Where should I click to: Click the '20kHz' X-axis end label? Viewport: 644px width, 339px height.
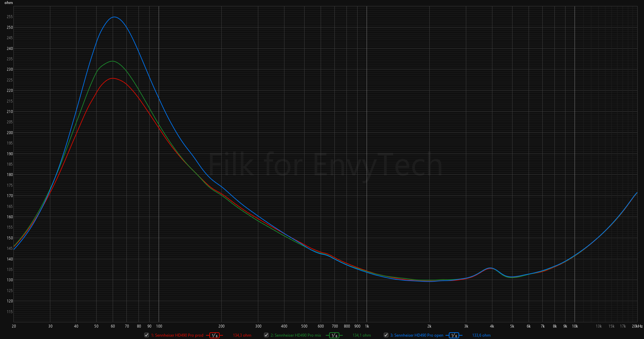click(x=637, y=326)
